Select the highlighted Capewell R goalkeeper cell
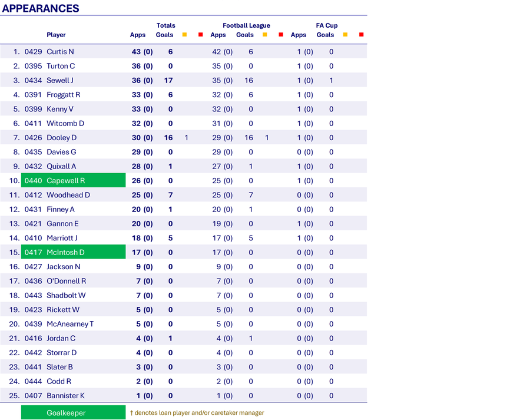Viewport: 530px width, 420px height. [74, 181]
